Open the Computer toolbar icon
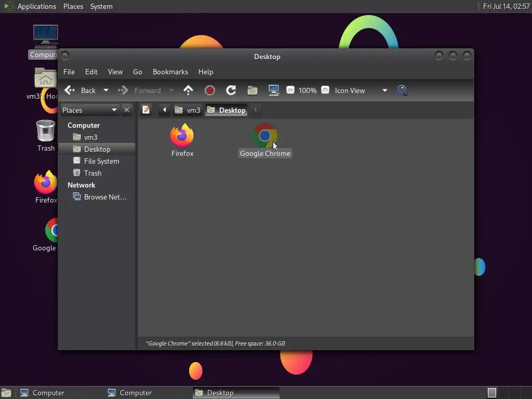 273,90
